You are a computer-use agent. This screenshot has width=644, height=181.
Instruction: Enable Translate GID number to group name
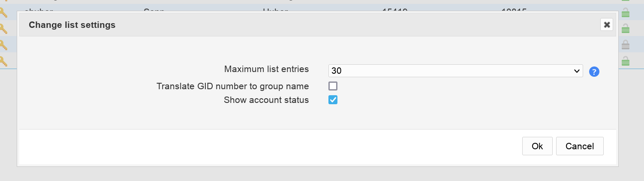(333, 86)
